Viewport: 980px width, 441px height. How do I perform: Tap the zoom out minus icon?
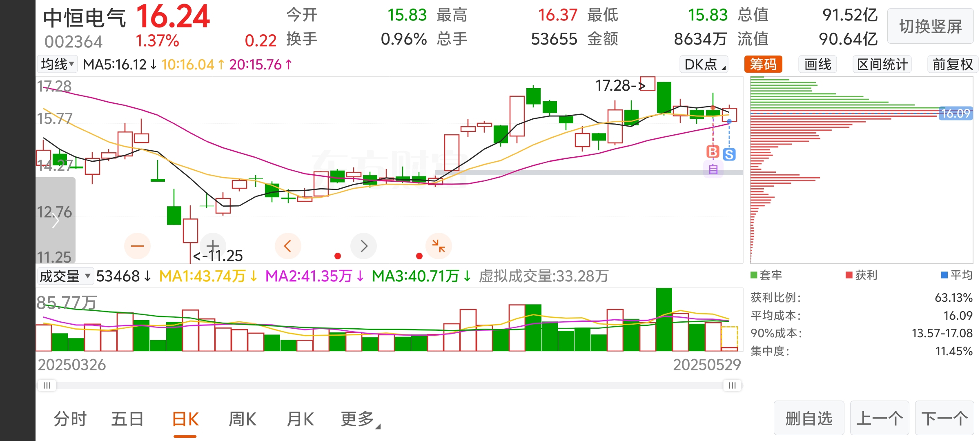point(137,246)
